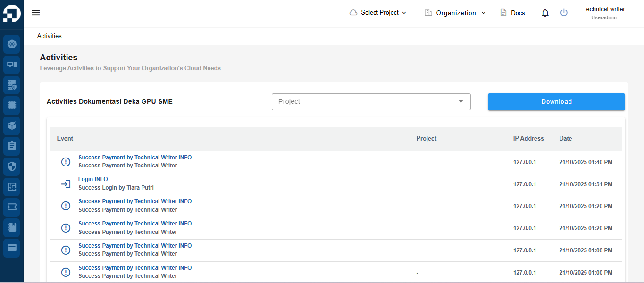This screenshot has width=644, height=283.
Task: Open the cube box sidebar icon
Action: coord(12,125)
